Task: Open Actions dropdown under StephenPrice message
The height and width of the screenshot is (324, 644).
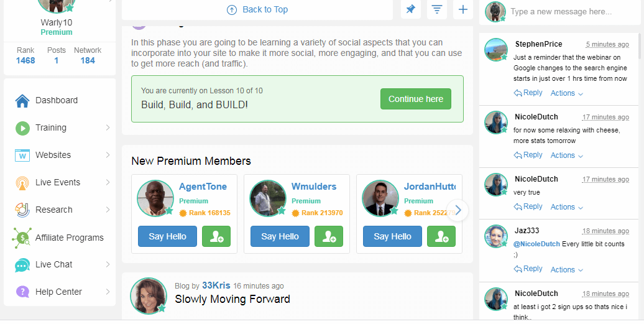Action: coord(567,93)
